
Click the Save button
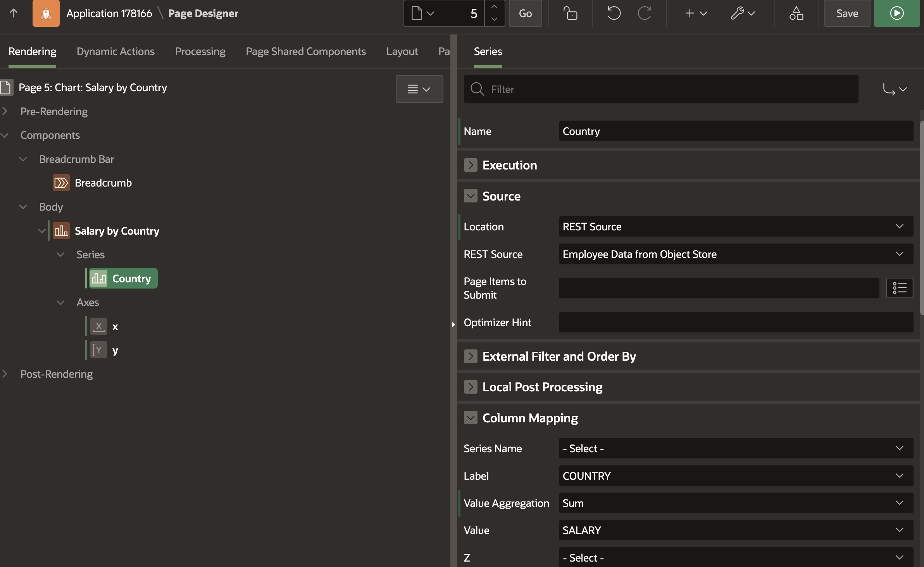tap(847, 13)
